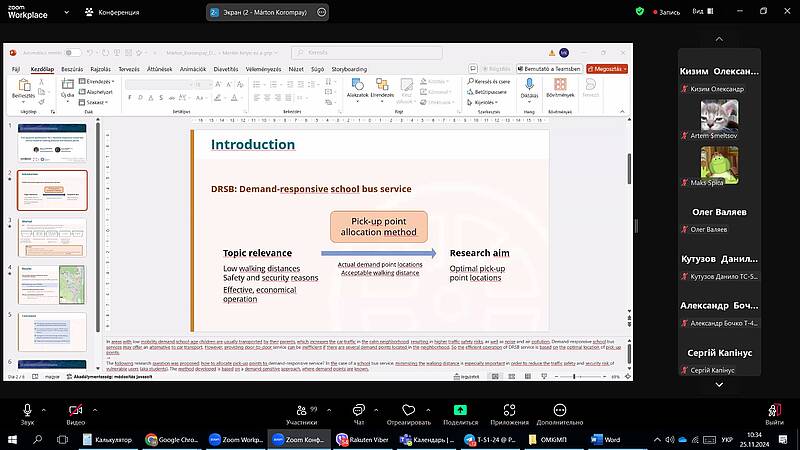
Task: Click the green Поделиться share screen icon
Action: click(x=460, y=410)
